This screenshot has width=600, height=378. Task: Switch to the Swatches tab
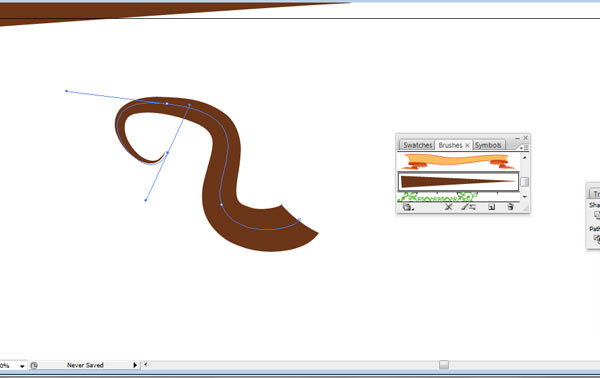click(x=417, y=145)
